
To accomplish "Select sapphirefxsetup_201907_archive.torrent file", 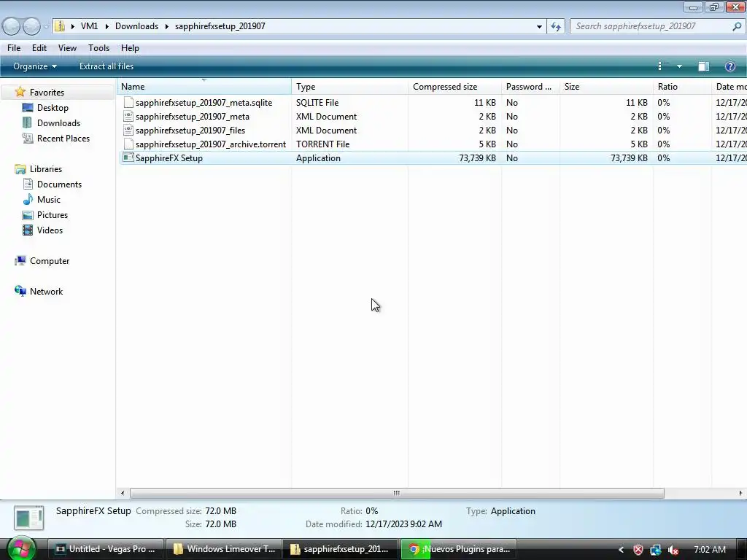I will [x=211, y=144].
